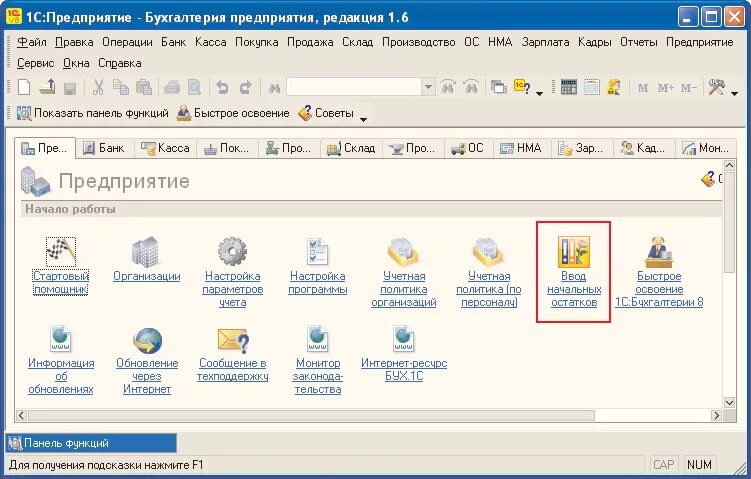Switch to the НМА tab
751x479 pixels.
(x=521, y=148)
